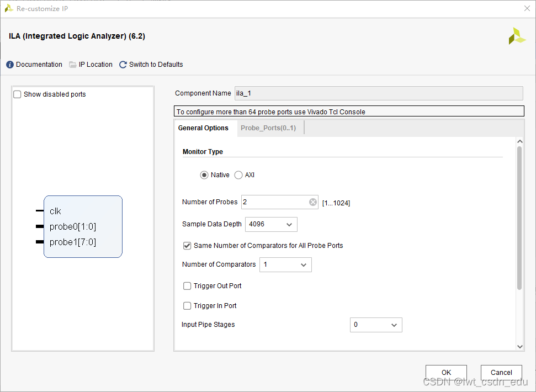The width and height of the screenshot is (536, 392).
Task: Uncheck Same Number of Comparators for All Probe Ports
Action: [x=187, y=246]
